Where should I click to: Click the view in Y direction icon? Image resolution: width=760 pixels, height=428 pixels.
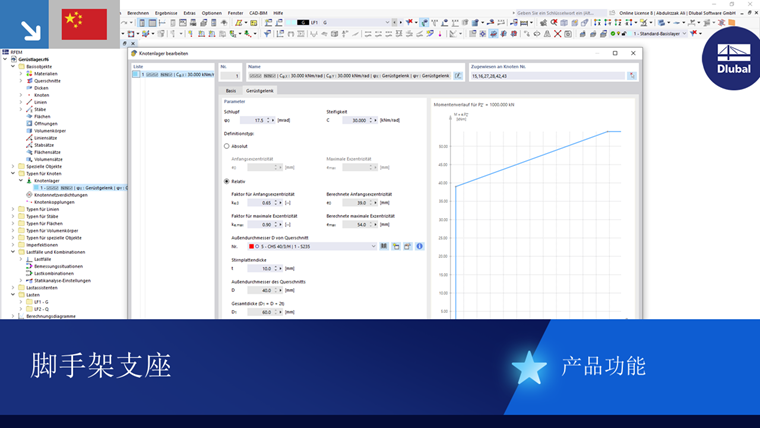click(x=607, y=22)
